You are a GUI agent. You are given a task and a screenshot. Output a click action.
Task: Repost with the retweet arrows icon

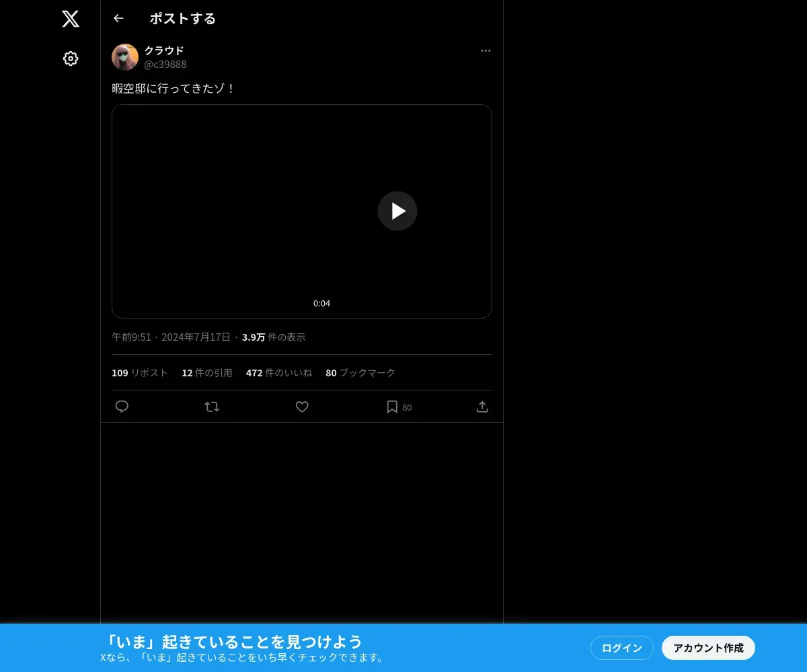pos(212,407)
